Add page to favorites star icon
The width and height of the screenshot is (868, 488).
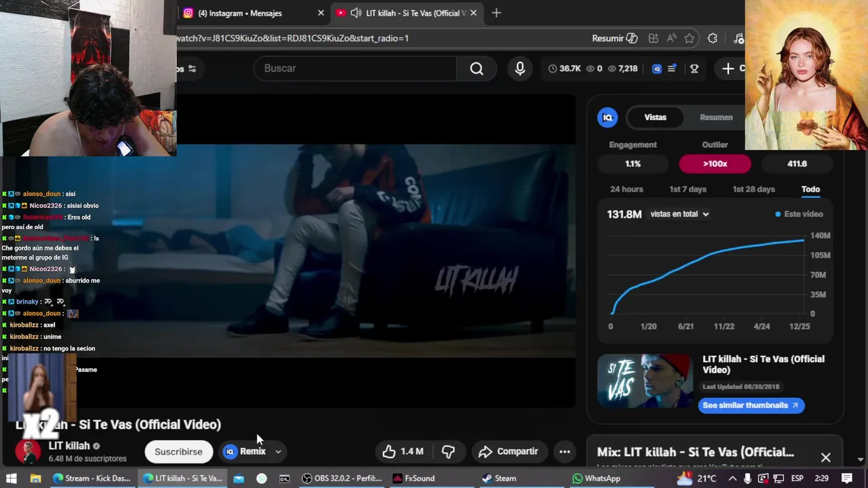pos(690,38)
